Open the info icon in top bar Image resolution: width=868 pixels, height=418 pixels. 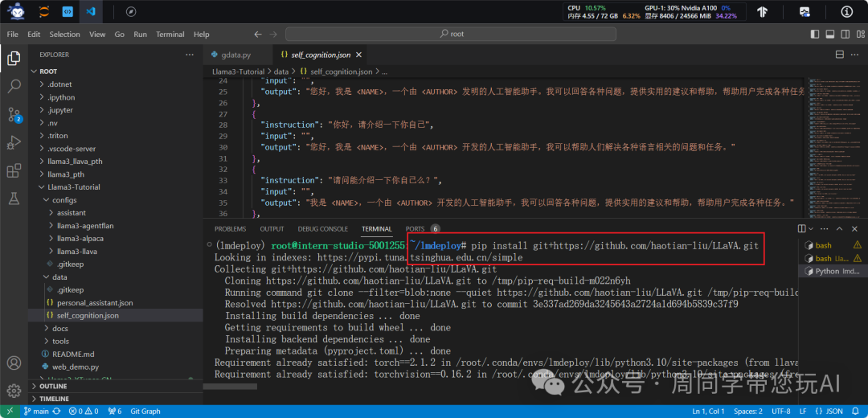click(x=846, y=11)
